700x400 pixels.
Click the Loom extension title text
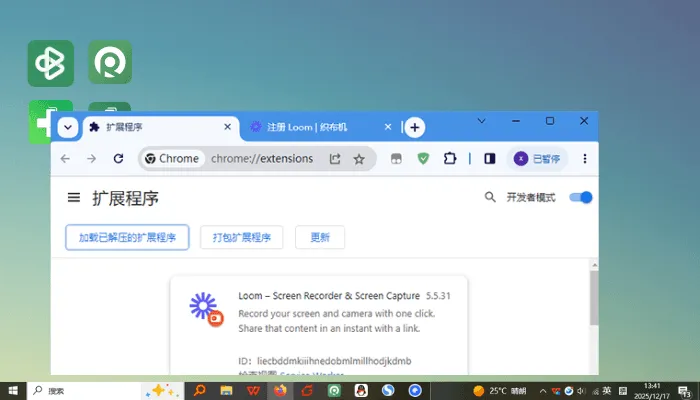pyautogui.click(x=329, y=296)
